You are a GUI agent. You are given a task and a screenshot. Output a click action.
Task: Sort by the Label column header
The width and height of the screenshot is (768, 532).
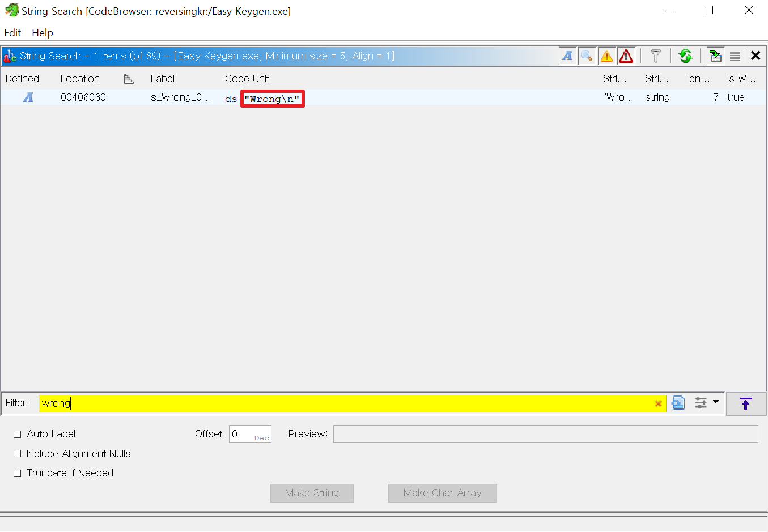point(163,79)
